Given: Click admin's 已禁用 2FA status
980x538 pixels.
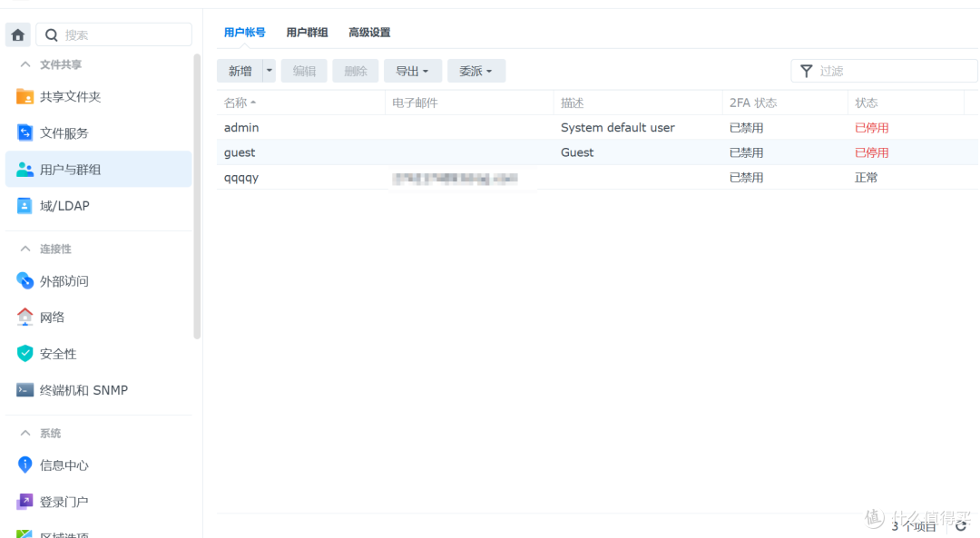Looking at the screenshot, I should 746,128.
